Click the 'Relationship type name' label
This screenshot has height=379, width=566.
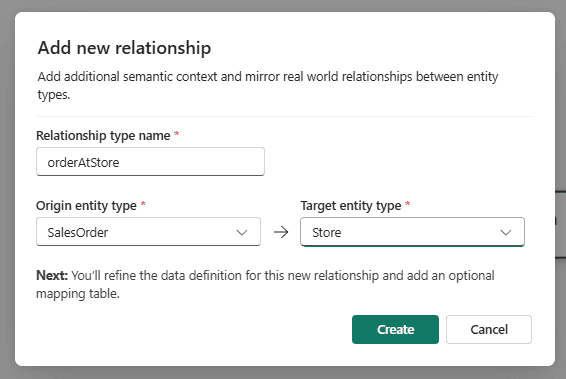tap(103, 136)
